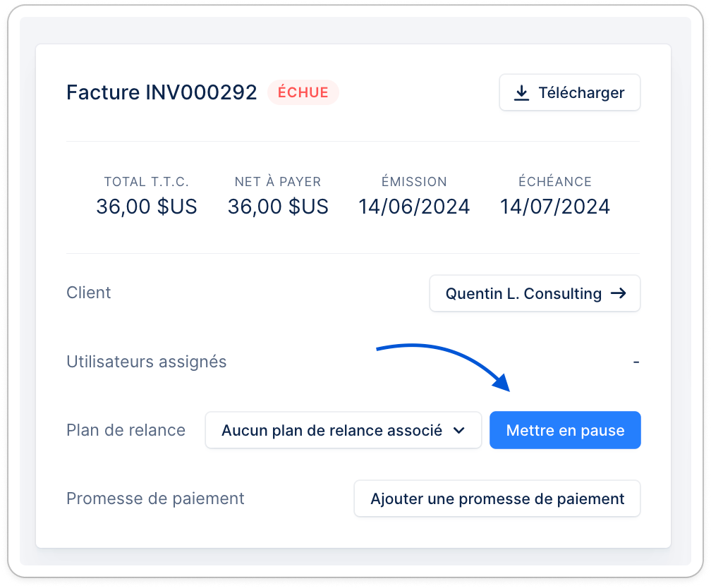Add a payment promise via Ajouter une promesse de paiement
This screenshot has width=711, height=588.
click(497, 498)
